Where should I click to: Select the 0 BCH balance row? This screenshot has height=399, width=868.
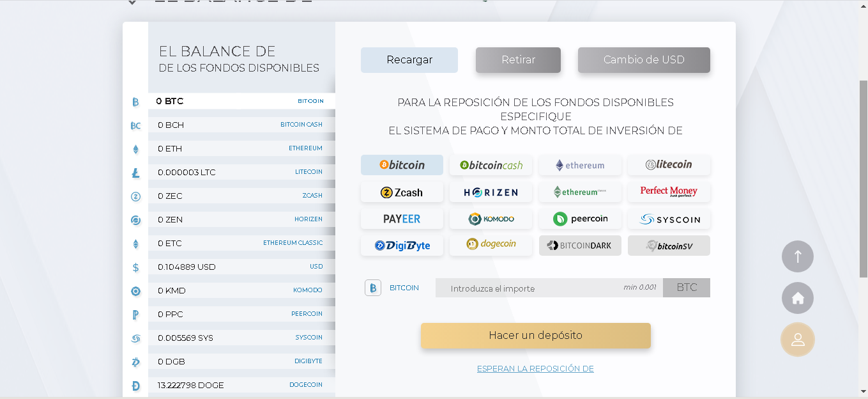click(241, 125)
